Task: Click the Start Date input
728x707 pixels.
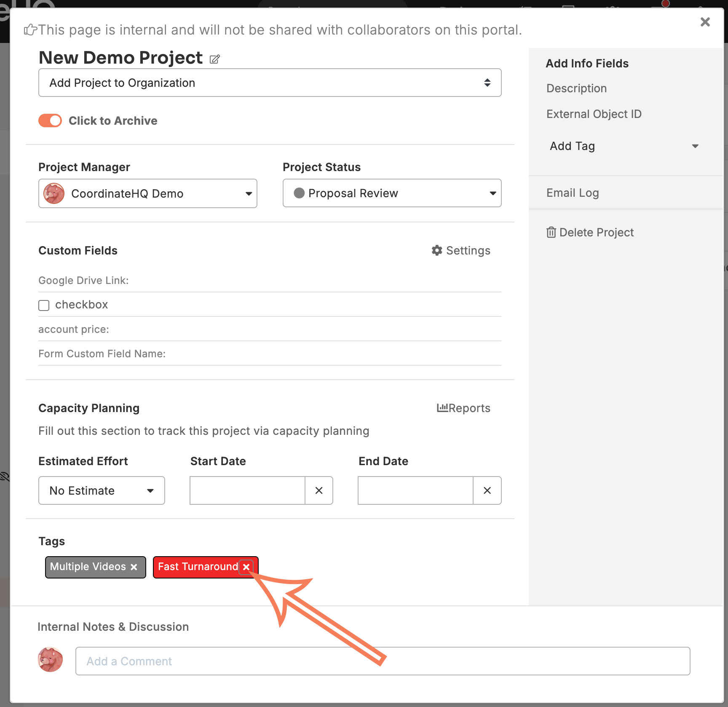Action: pos(247,490)
